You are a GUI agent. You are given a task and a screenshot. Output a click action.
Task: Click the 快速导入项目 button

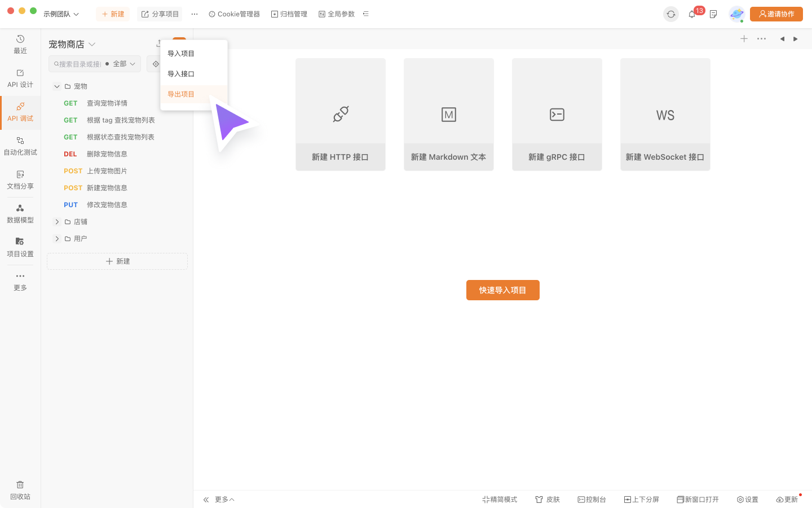502,290
